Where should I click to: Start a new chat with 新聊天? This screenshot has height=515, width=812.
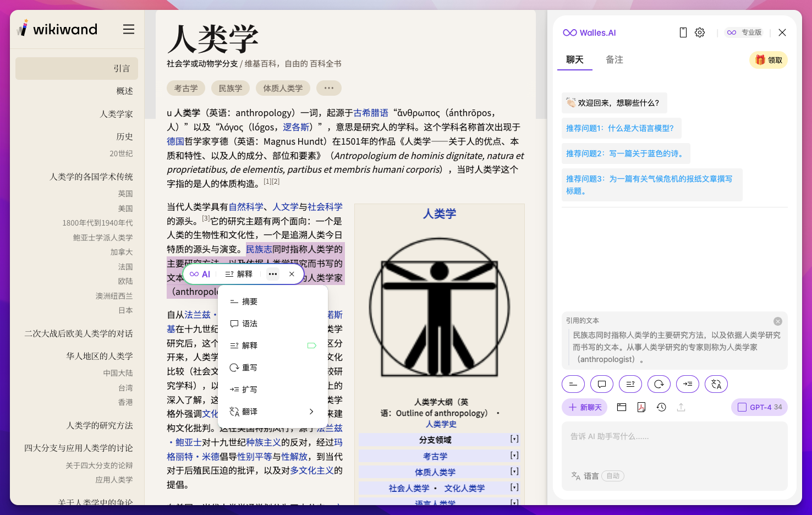585,407
